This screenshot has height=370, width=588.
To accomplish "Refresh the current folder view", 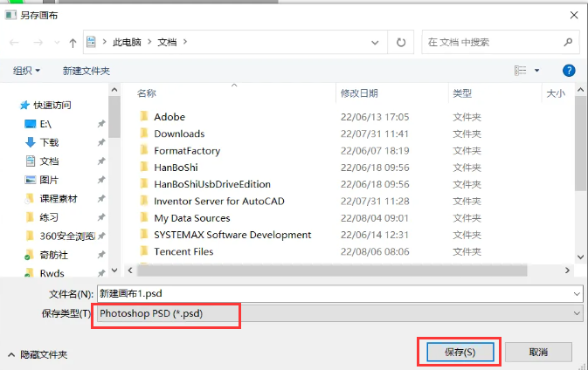I will (401, 42).
